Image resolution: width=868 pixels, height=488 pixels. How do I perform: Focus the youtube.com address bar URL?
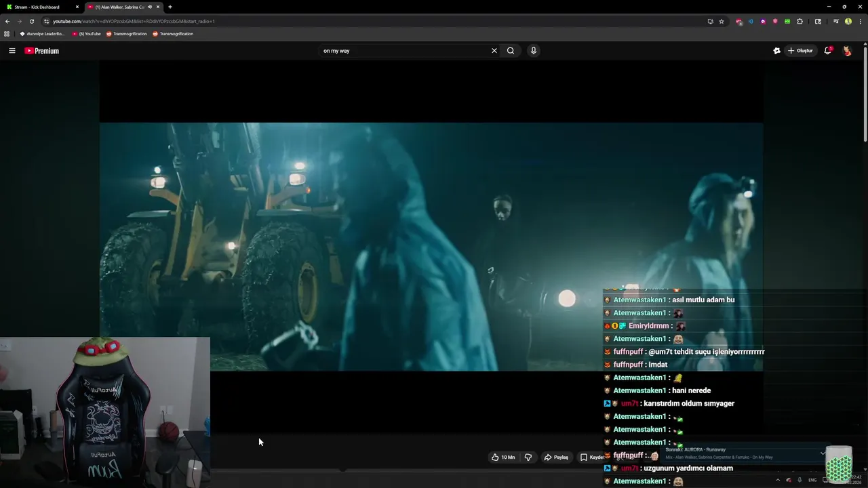click(x=134, y=21)
